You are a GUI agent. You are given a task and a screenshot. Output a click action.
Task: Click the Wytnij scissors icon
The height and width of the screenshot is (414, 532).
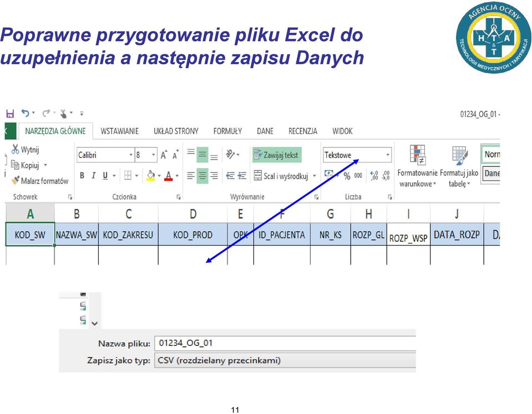16,149
